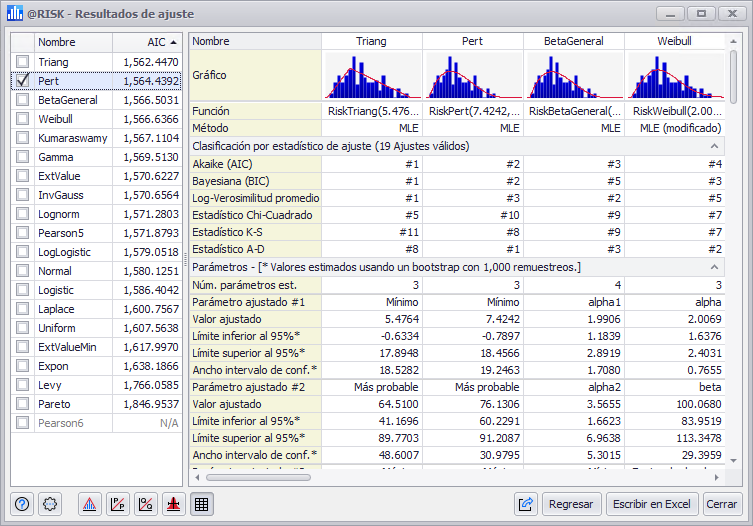
Task: Sort by the AIC column header
Action: click(146, 43)
